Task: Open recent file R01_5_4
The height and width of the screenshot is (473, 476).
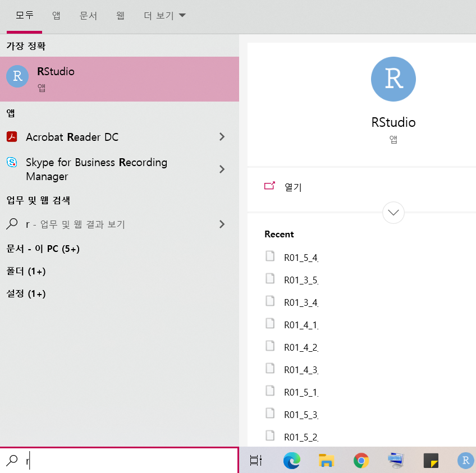Action: coord(301,258)
